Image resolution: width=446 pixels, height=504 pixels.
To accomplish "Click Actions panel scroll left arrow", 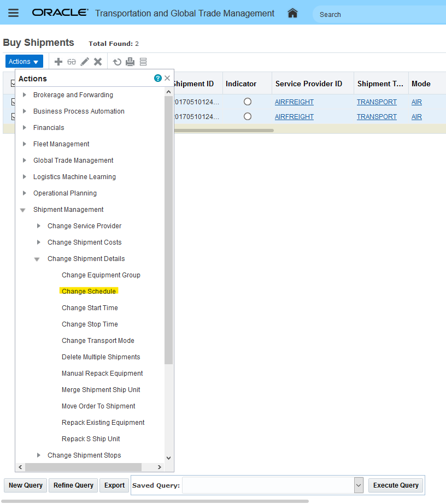I will point(20,467).
